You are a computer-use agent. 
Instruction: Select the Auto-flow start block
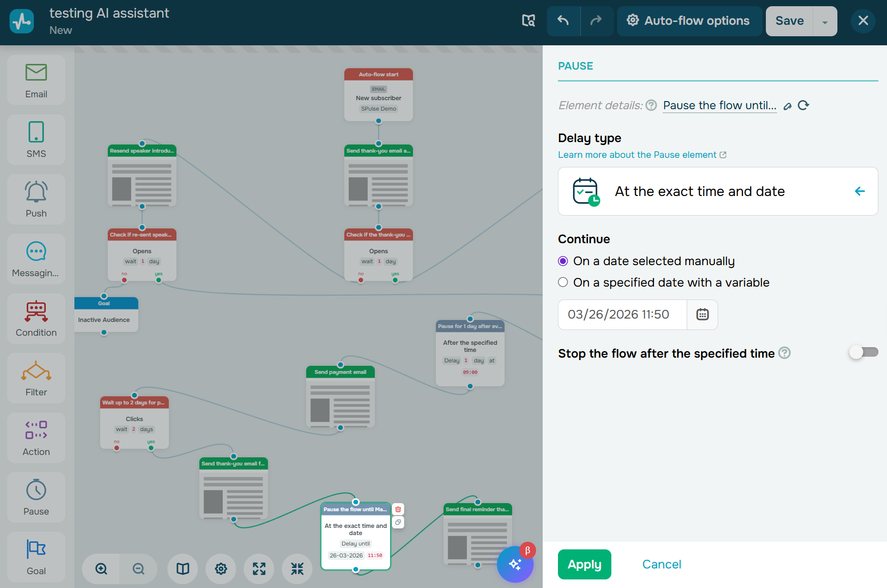click(x=379, y=94)
